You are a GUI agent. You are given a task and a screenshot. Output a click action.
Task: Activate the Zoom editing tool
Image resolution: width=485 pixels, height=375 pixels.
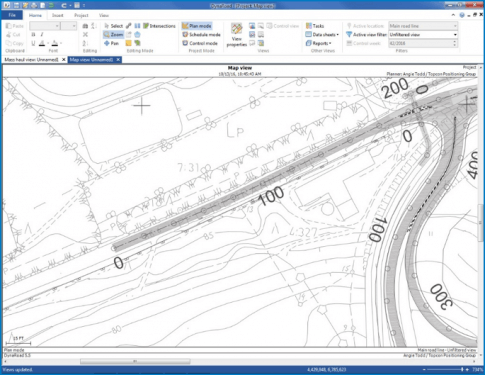113,35
